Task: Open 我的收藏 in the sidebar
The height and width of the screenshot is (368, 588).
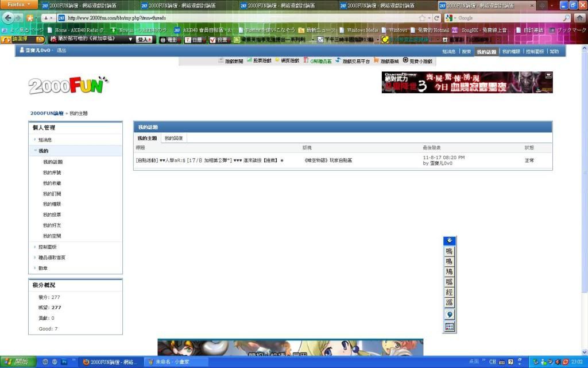Action: pos(52,183)
